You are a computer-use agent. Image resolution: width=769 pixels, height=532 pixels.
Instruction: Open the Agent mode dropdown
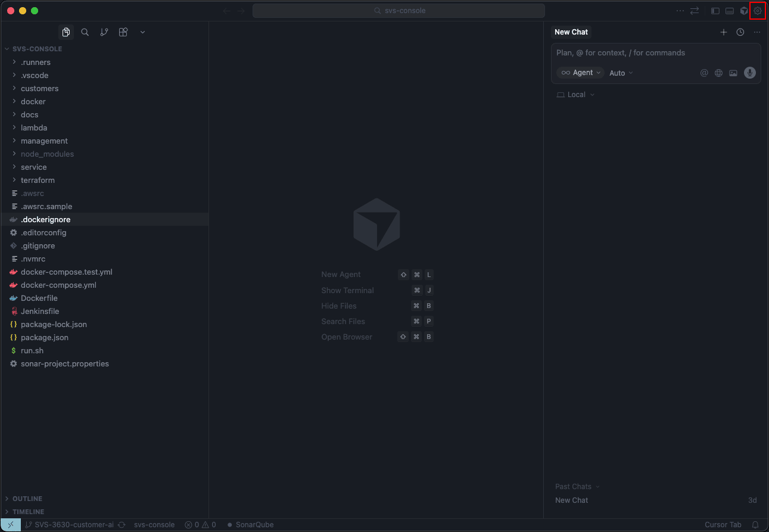point(581,73)
